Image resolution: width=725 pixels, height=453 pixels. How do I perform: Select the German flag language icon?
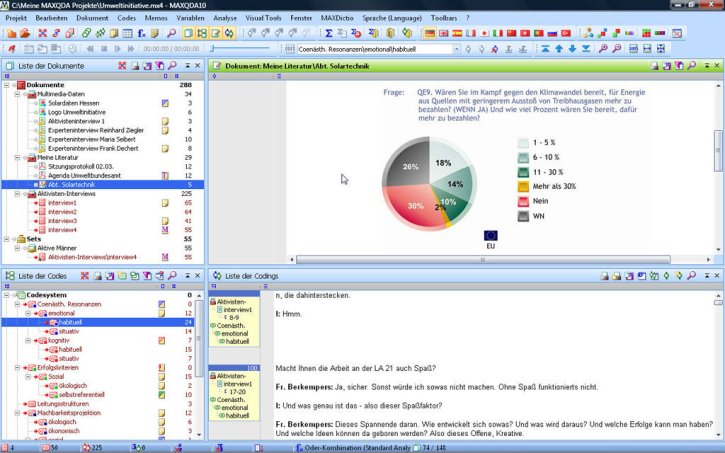(430, 33)
